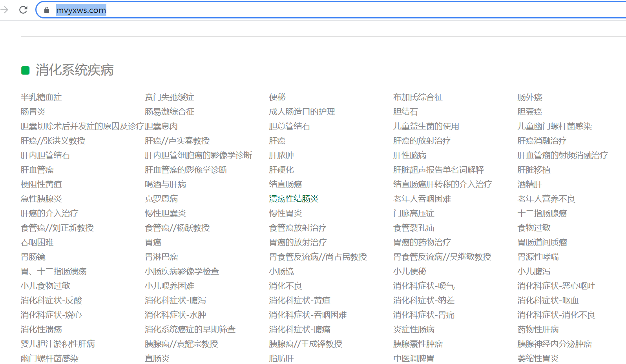The width and height of the screenshot is (626, 364).
Task: Go to the 便秘 page
Action: point(277,97)
